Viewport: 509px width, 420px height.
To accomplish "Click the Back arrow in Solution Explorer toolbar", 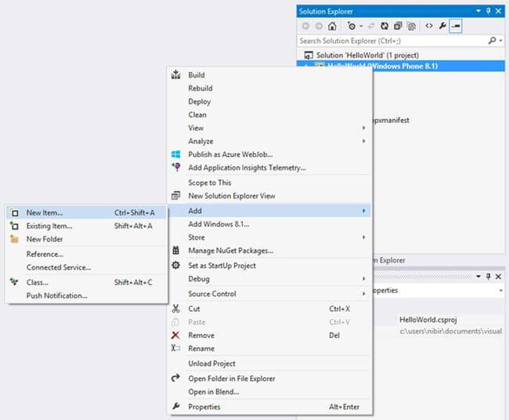I will (305, 26).
